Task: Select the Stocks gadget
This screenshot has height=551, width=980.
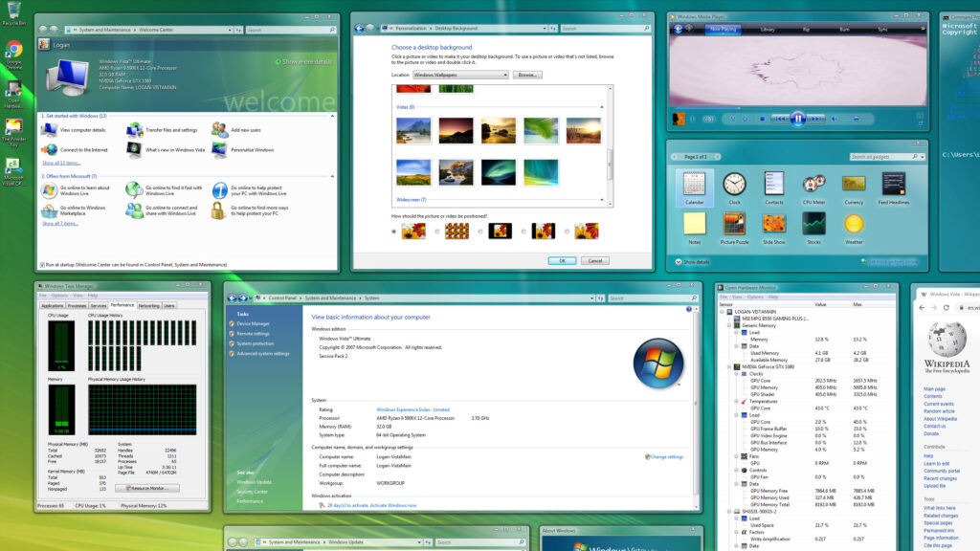Action: (813, 228)
